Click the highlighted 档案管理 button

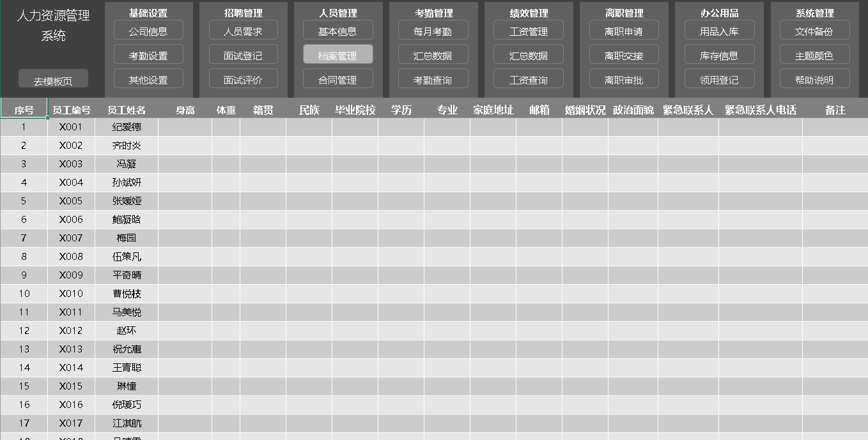pyautogui.click(x=337, y=55)
